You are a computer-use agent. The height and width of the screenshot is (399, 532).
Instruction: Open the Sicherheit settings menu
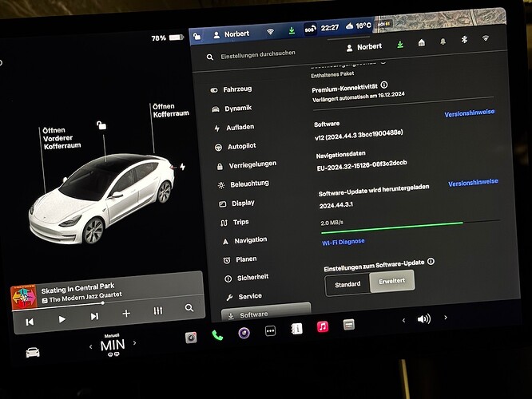246,278
